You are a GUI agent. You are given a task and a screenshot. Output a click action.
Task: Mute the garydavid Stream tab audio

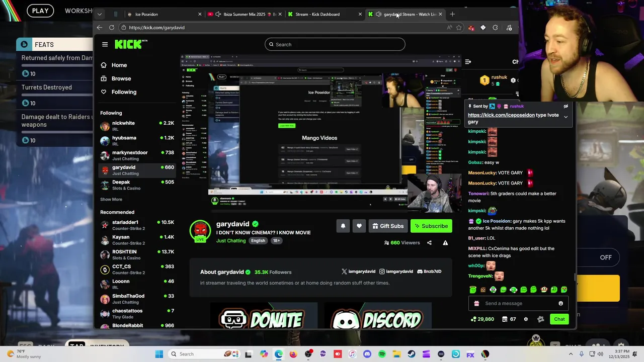tap(378, 14)
